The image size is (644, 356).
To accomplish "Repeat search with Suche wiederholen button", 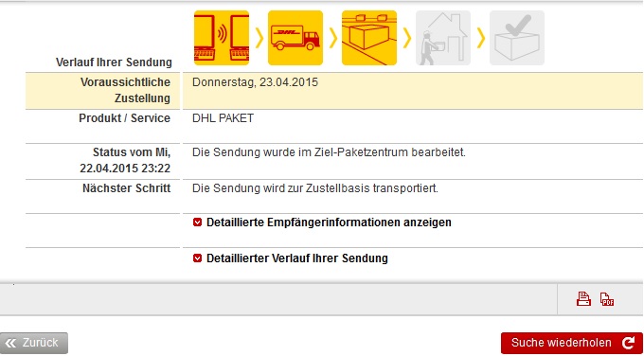I will click(572, 343).
